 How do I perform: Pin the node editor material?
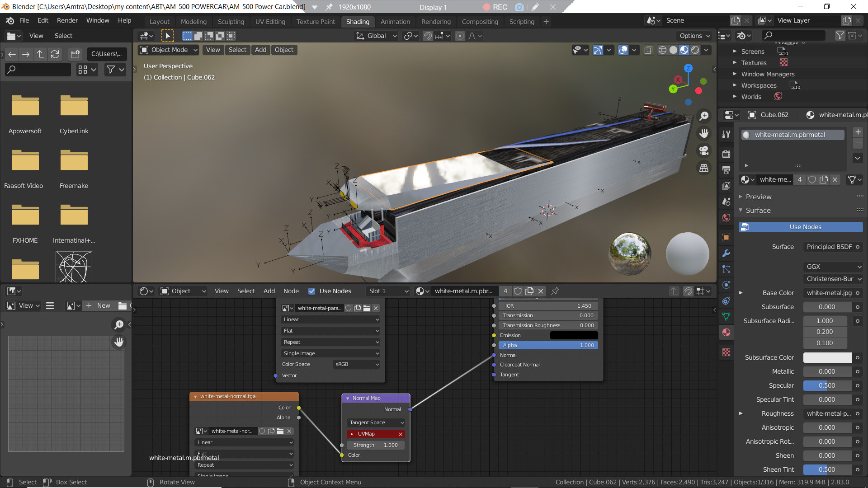[x=555, y=291]
